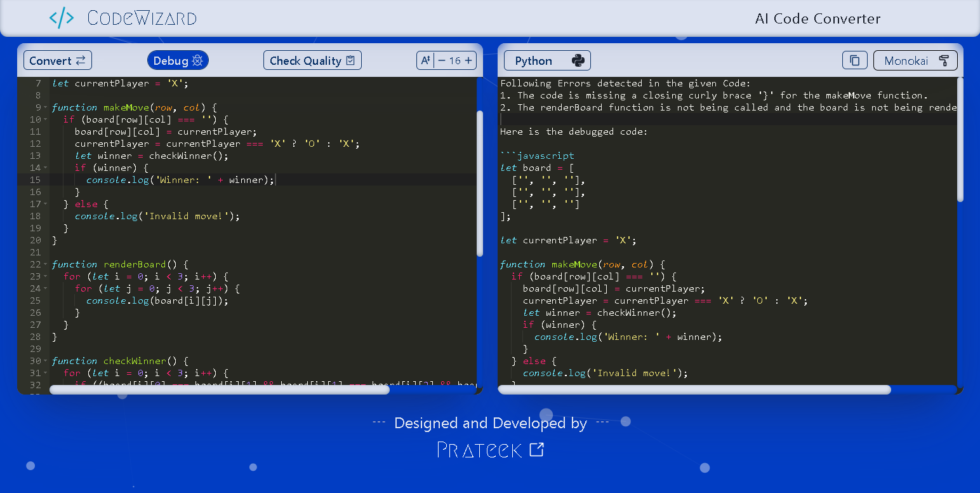The height and width of the screenshot is (493, 980).
Task: Open the external link icon beside Prateek
Action: click(537, 450)
